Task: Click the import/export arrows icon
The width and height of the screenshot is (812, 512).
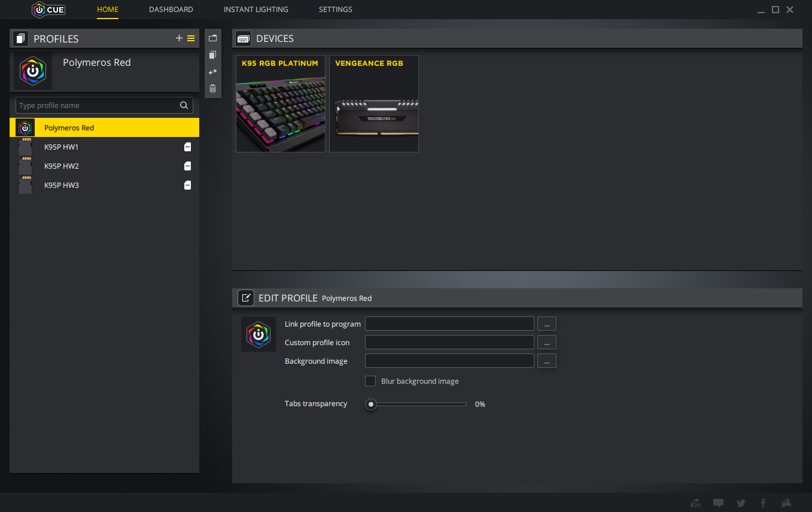Action: (x=212, y=71)
